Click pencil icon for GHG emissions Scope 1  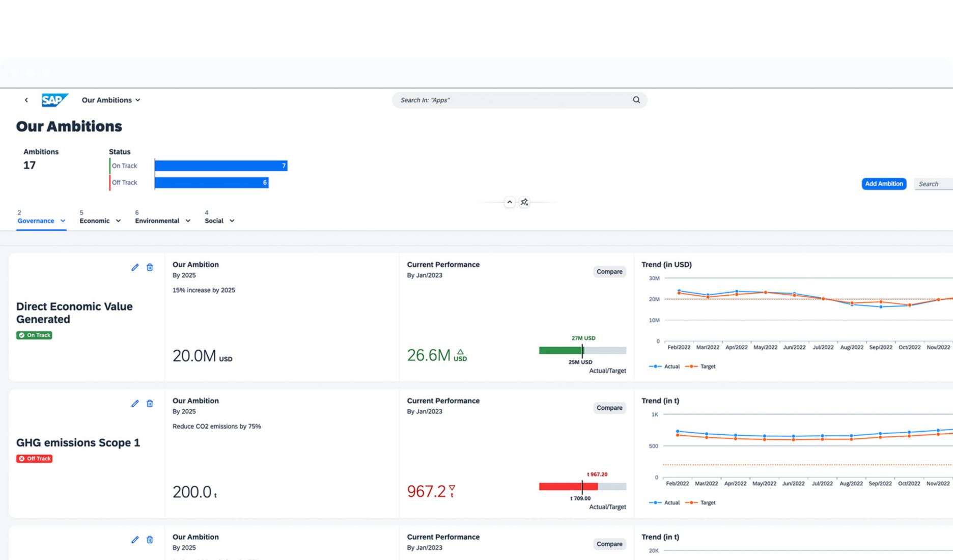click(135, 404)
